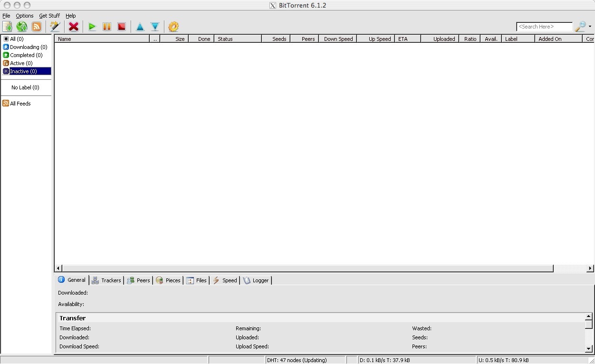595x364 pixels.
Task: Sort torrents by the Ratio column
Action: (470, 39)
